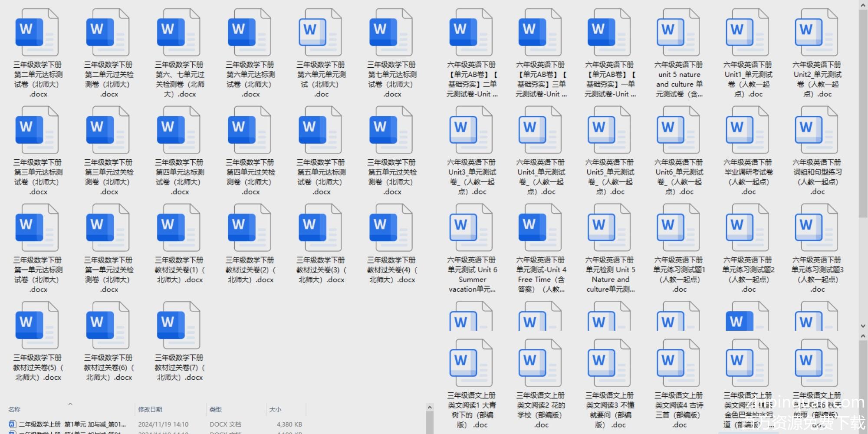Open 六年级英语下册 毕业调研考试卷 document
Viewport: 868px width, 434px height.
pyautogui.click(x=747, y=130)
